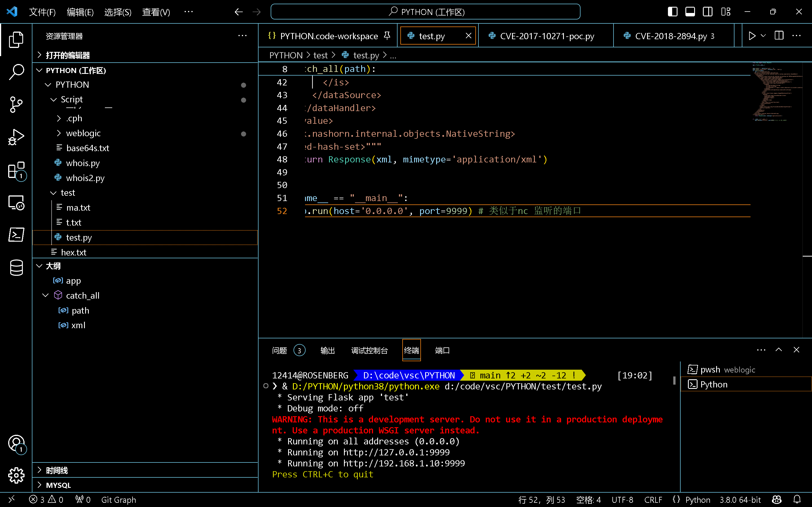Click the command center search box
812x507 pixels.
(425, 12)
